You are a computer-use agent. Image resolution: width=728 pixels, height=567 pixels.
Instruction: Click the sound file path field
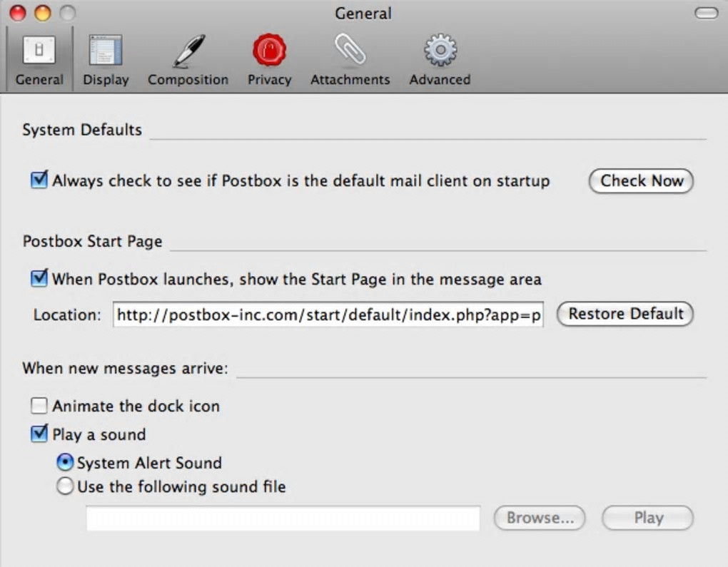[283, 518]
